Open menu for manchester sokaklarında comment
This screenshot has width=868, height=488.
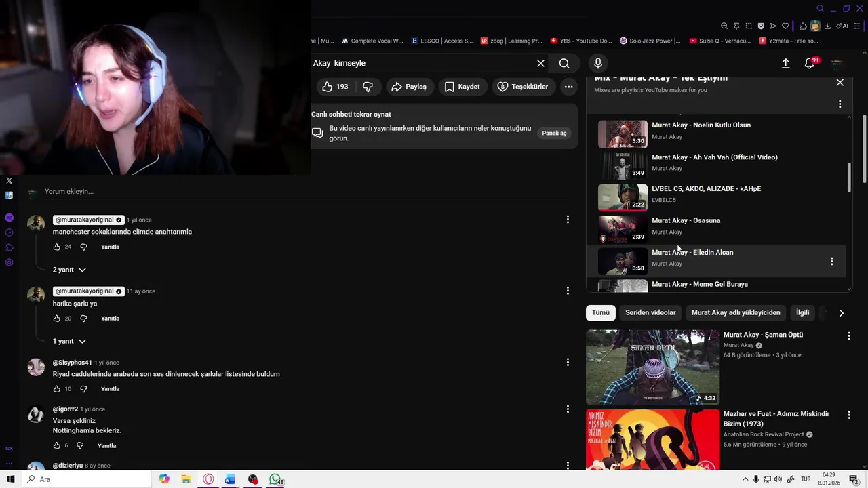[568, 220]
